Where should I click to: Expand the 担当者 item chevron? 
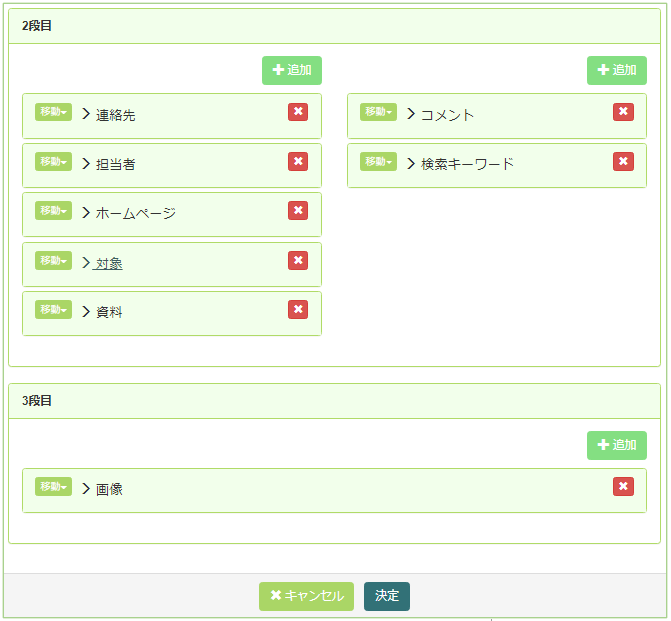pyautogui.click(x=86, y=163)
